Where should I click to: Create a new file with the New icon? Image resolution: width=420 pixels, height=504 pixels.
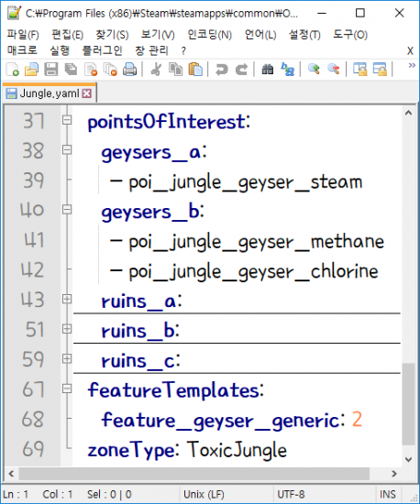tap(13, 69)
